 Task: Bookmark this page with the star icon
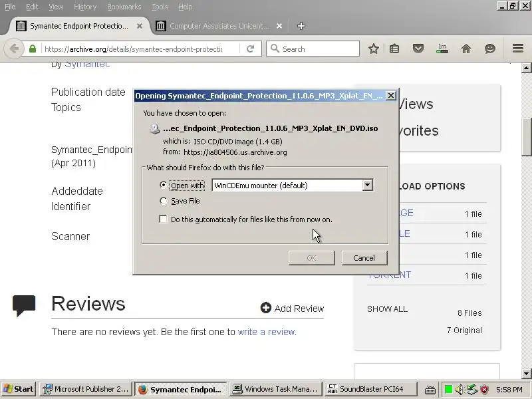(374, 49)
